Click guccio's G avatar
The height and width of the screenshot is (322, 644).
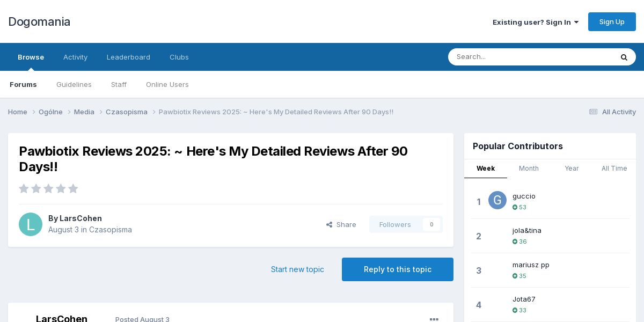497,200
